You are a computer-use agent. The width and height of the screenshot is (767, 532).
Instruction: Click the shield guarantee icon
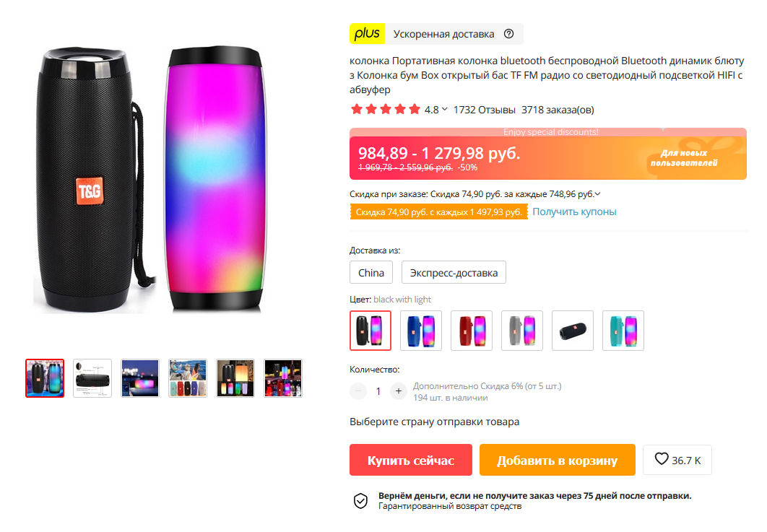[x=360, y=500]
